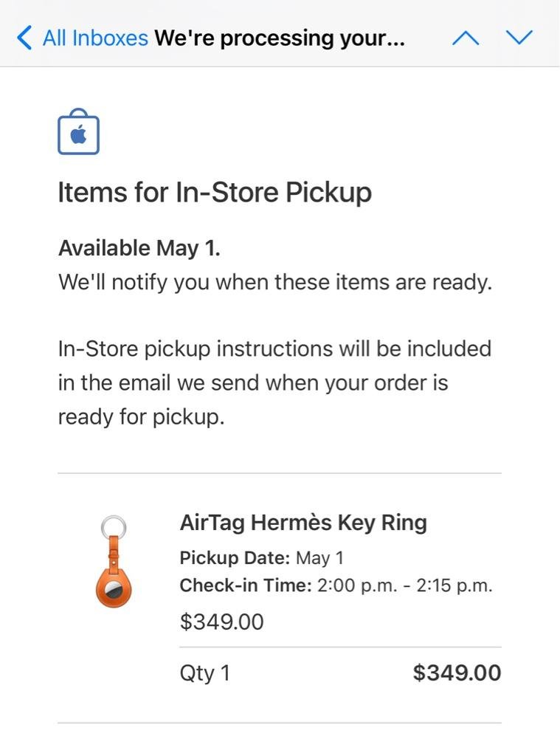Go to next message with down arrow

[519, 38]
